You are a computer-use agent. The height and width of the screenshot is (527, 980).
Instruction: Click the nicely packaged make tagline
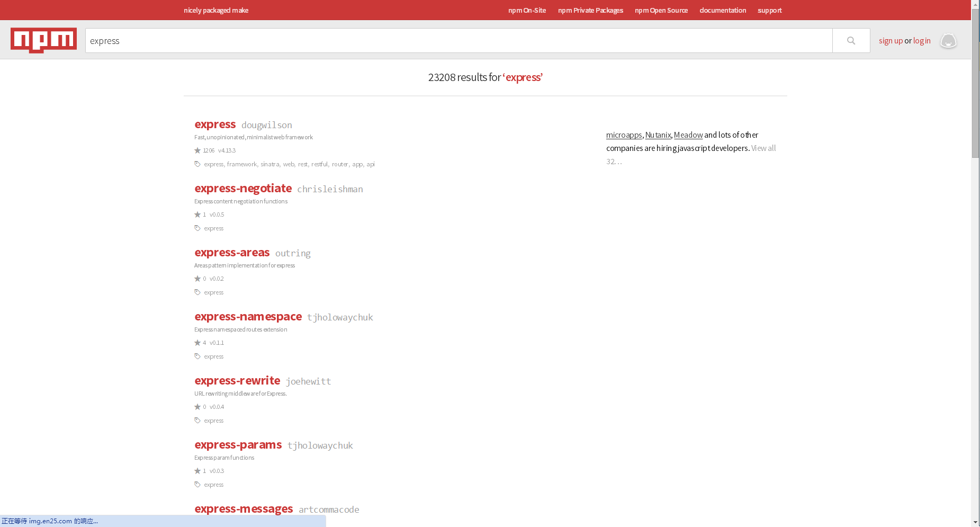(x=216, y=10)
